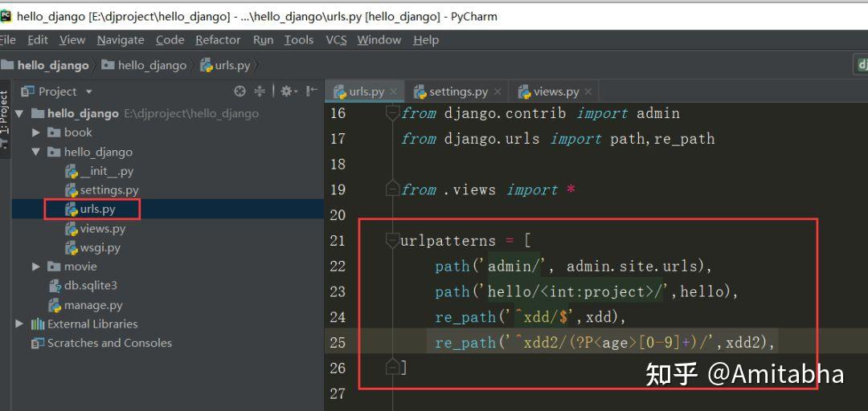Click External Libraries bar-chart icon
The image size is (868, 411).
38,324
